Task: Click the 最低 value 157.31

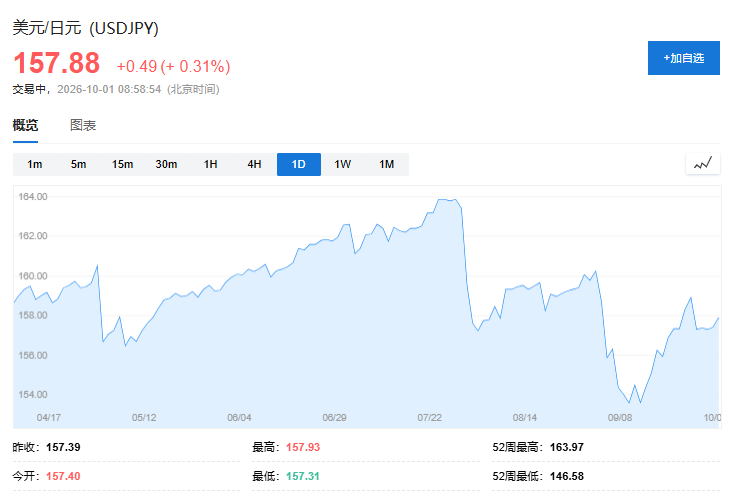Action: pos(303,476)
